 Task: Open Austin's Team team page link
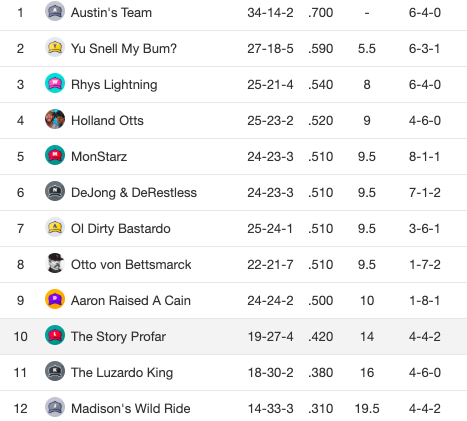point(111,13)
